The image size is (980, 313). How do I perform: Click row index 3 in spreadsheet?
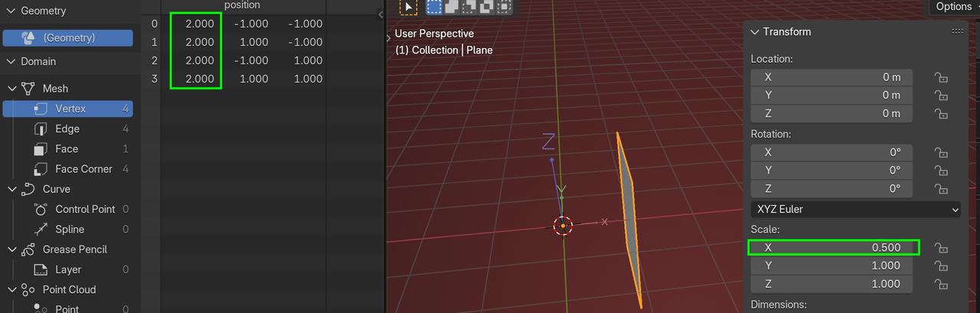[x=155, y=79]
